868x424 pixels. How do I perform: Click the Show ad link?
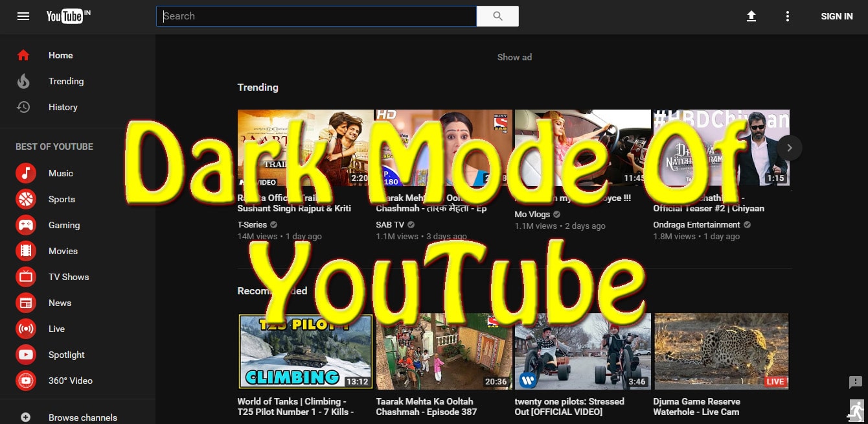pos(514,57)
